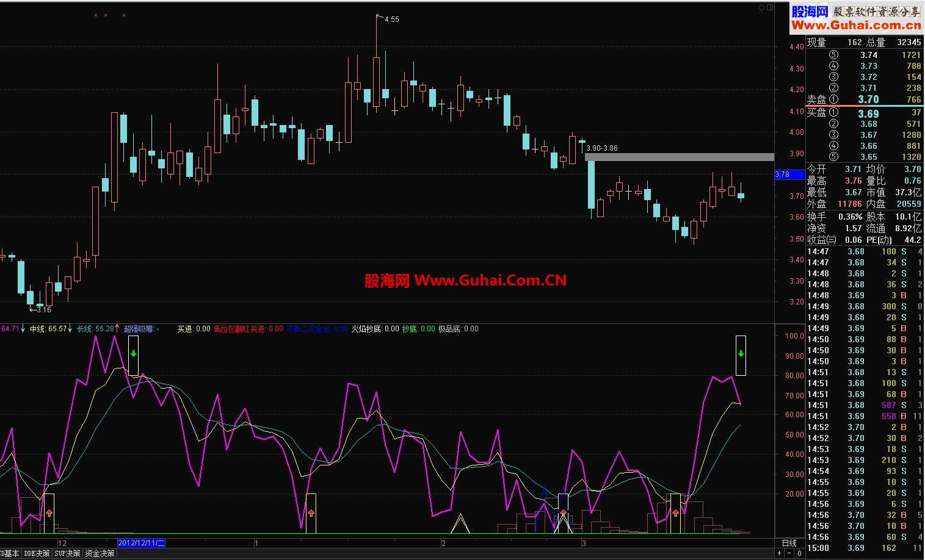Click the 现量 value 162
The image size is (925, 560).
pos(854,42)
